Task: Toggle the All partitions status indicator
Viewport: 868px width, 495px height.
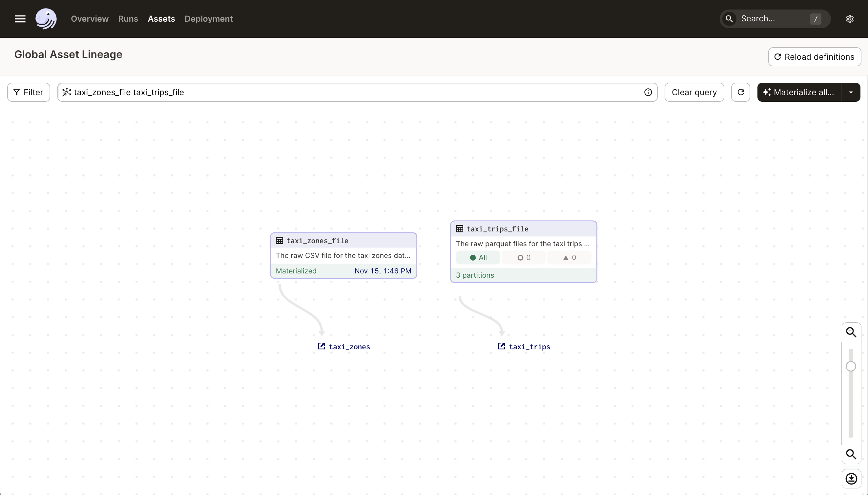Action: [478, 258]
